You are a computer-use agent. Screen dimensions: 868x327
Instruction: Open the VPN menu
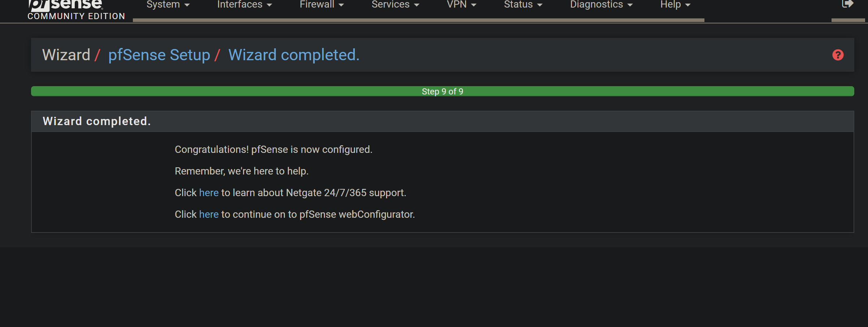tap(461, 5)
